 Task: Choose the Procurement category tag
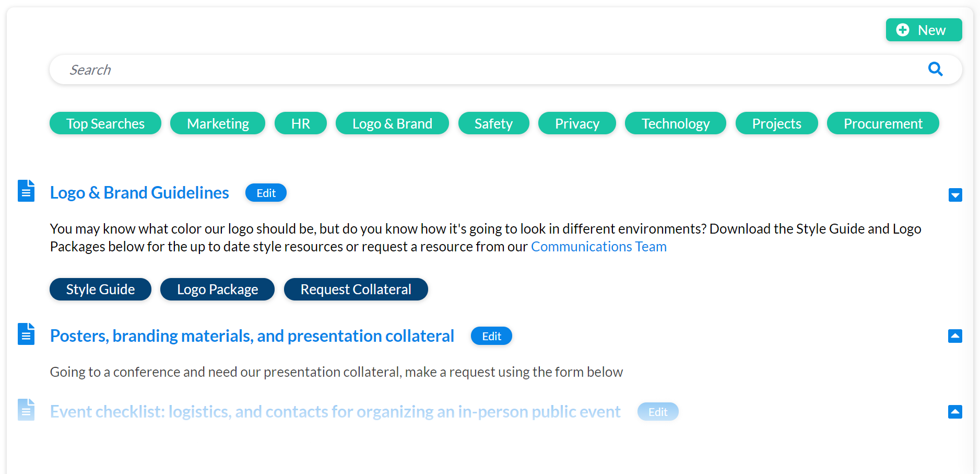883,123
